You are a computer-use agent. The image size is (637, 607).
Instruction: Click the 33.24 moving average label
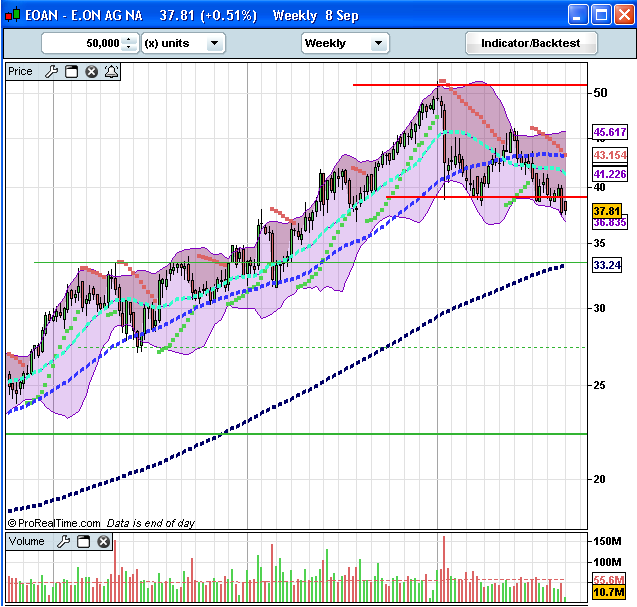[607, 265]
